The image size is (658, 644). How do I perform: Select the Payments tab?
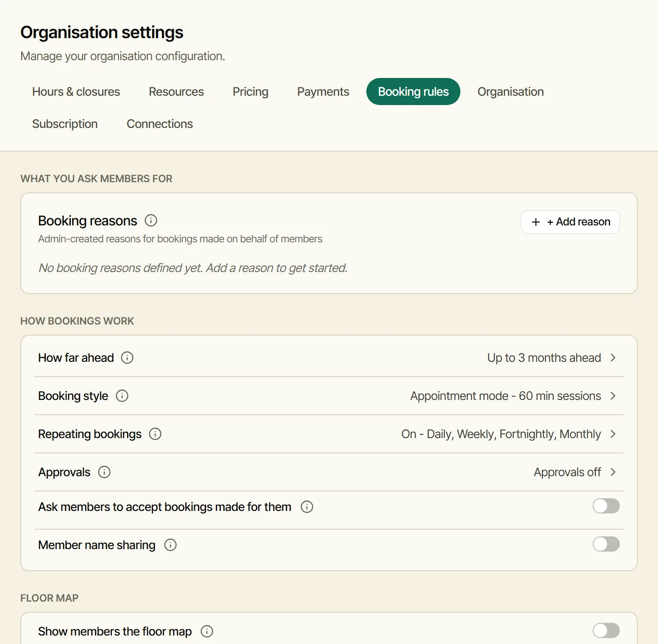tap(323, 92)
